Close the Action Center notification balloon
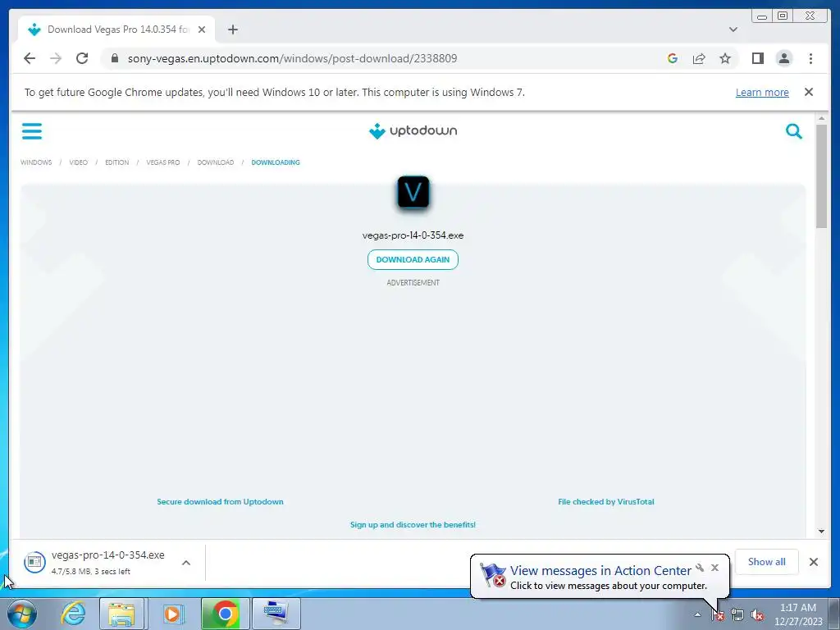This screenshot has width=840, height=630. pos(714,568)
